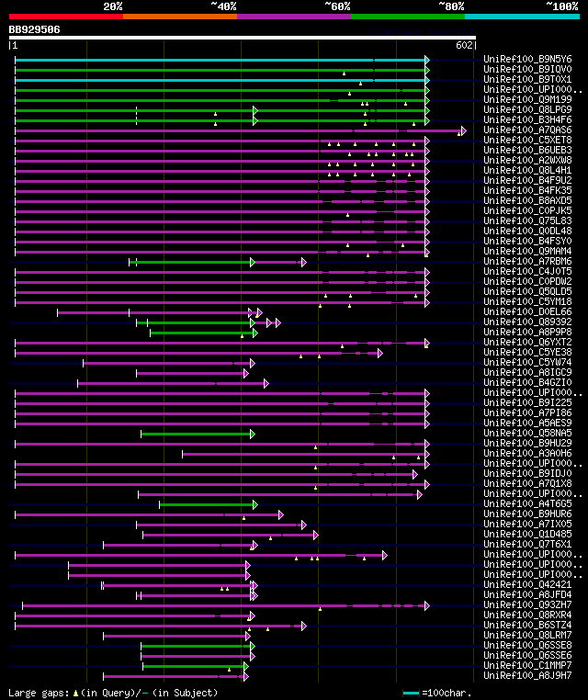
Task: Click the purple ~60% identity legend bar
Action: (294, 17)
